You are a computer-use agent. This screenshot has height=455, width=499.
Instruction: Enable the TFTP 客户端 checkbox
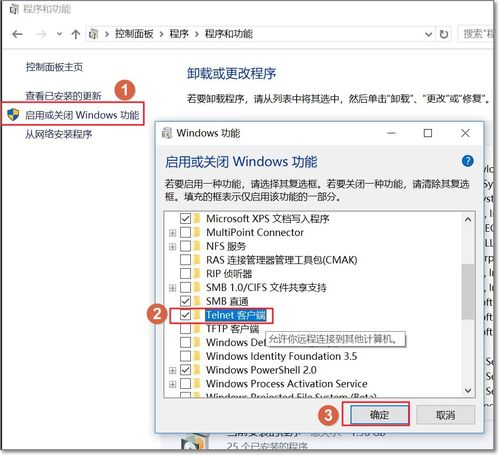tap(185, 329)
